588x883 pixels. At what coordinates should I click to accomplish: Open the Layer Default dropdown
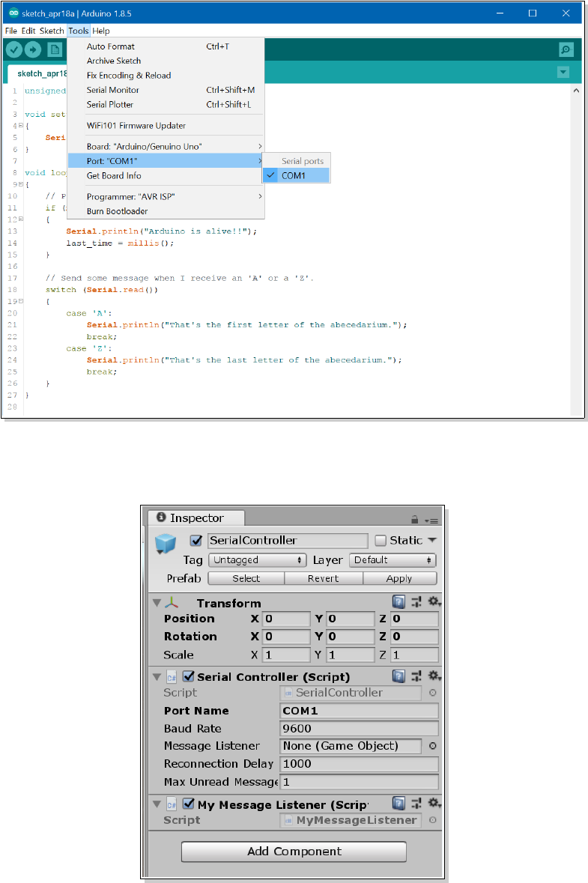[392, 560]
